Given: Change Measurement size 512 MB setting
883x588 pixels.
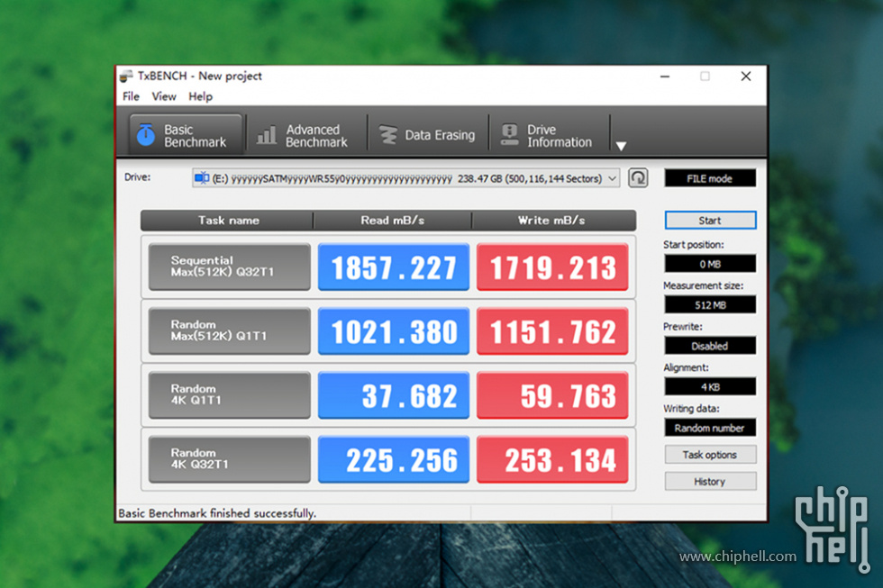Looking at the screenshot, I should (x=710, y=304).
